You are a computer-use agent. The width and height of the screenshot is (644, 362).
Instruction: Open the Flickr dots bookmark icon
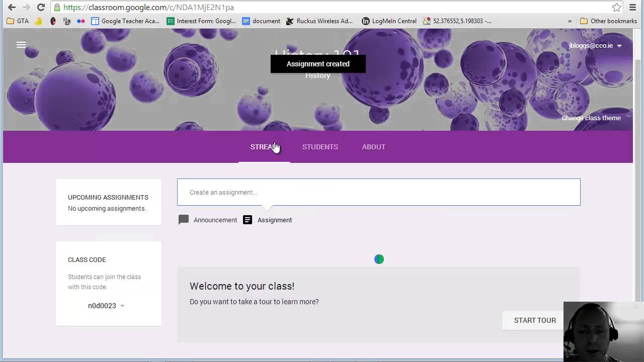(80, 21)
